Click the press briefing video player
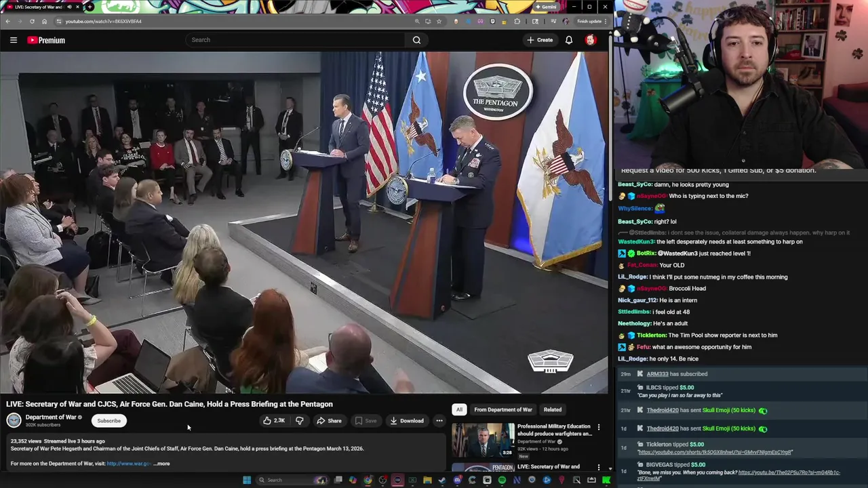This screenshot has width=868, height=488. [x=304, y=222]
